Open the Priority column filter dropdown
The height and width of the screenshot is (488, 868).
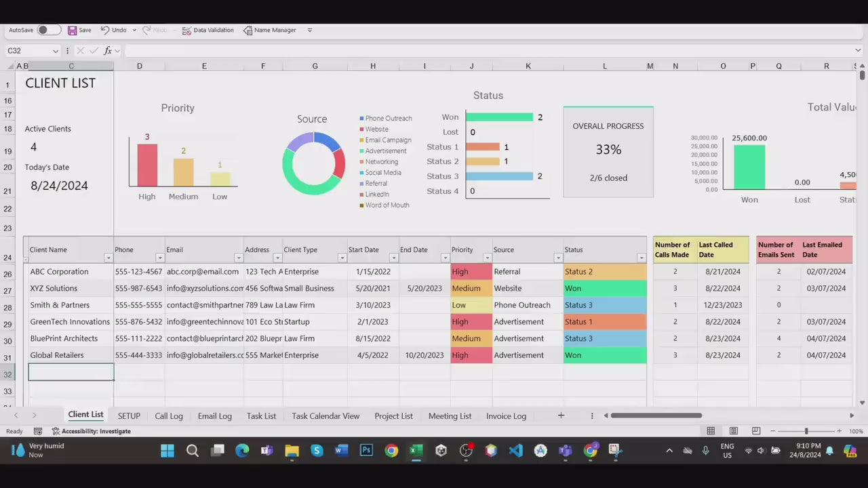tap(487, 258)
